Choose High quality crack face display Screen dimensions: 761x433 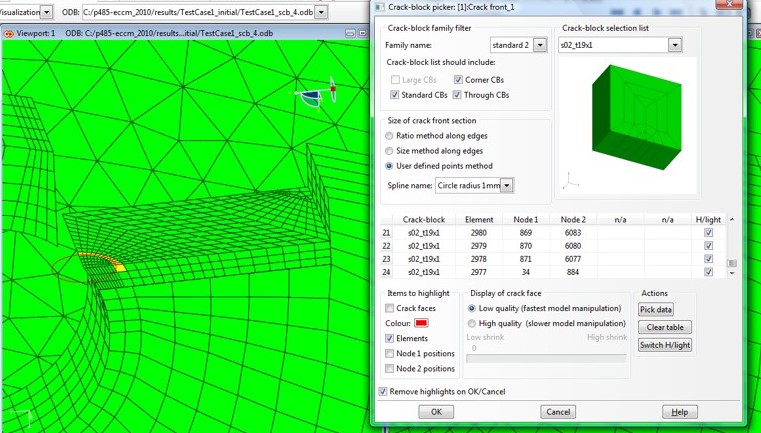click(472, 324)
